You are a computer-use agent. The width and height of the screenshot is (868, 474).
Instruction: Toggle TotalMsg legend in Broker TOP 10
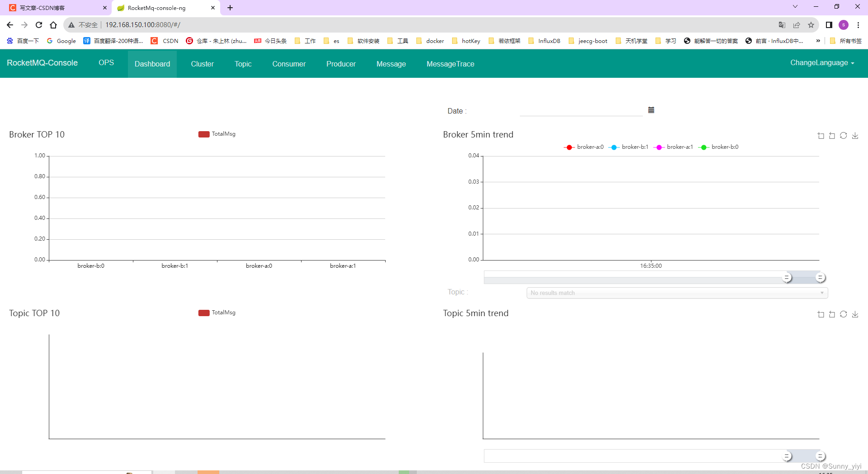[x=217, y=134]
